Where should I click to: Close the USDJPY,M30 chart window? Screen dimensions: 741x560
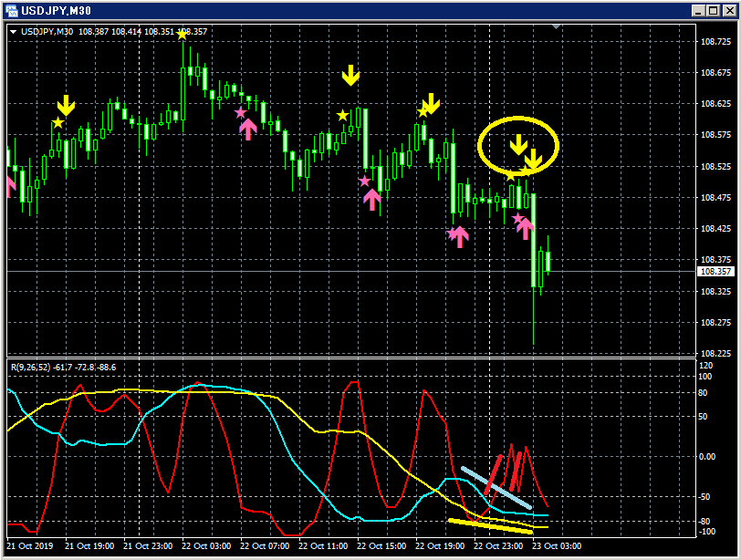tap(729, 10)
